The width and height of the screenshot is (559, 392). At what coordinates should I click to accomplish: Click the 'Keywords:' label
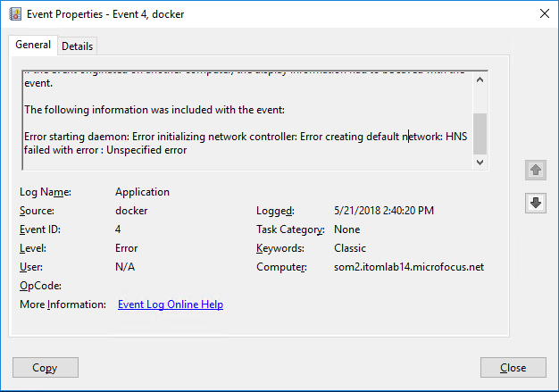click(280, 248)
